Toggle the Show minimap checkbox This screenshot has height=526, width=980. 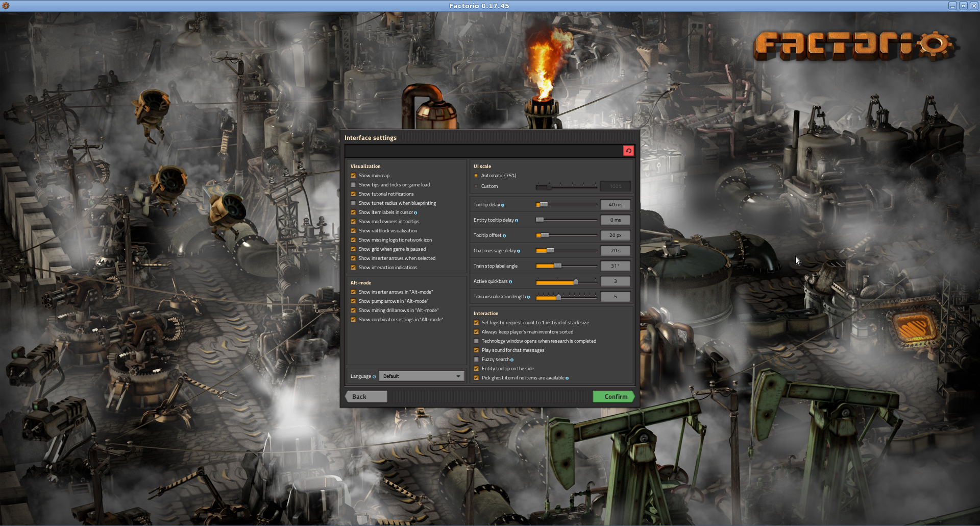click(353, 176)
